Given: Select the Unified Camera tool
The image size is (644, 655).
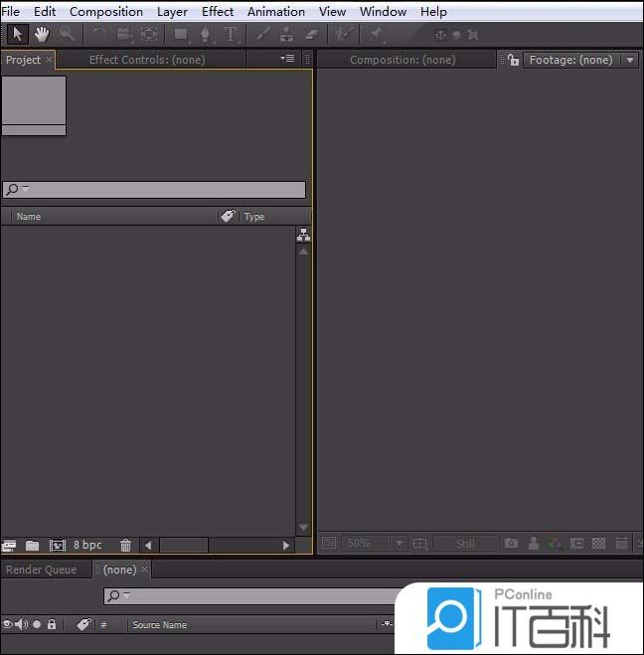Looking at the screenshot, I should [x=123, y=34].
